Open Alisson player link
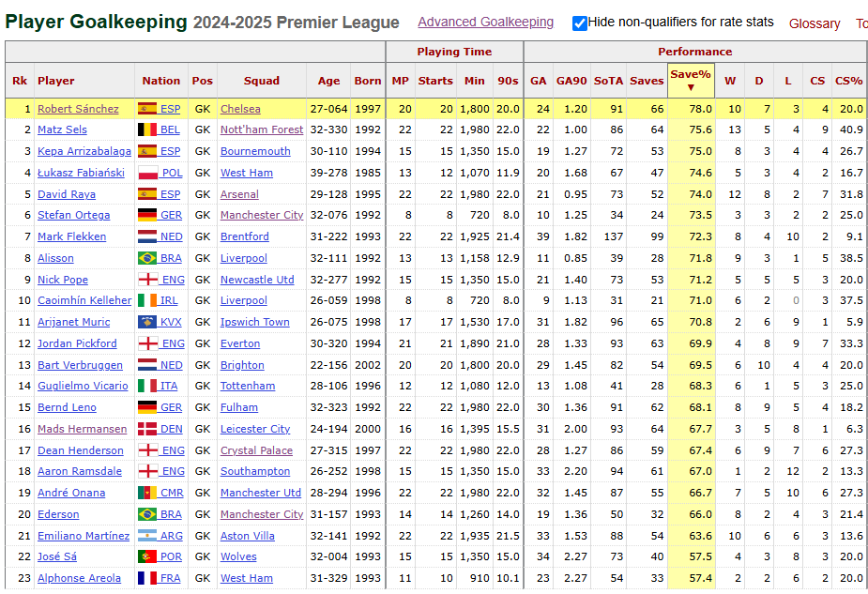 pyautogui.click(x=55, y=258)
